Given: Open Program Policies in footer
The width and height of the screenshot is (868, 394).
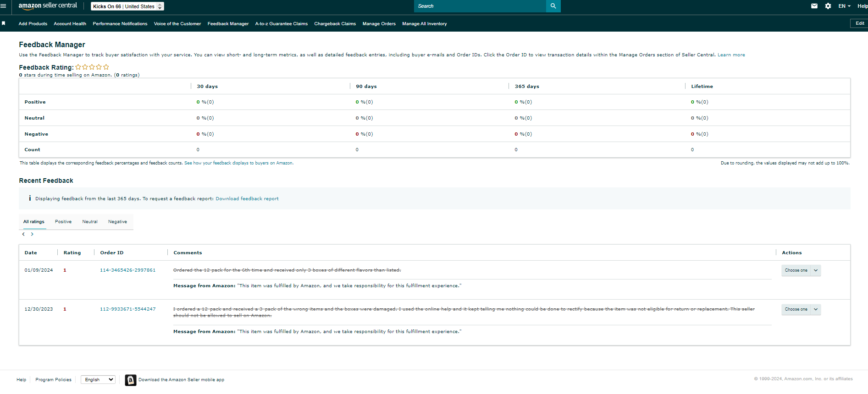Looking at the screenshot, I should click(54, 380).
